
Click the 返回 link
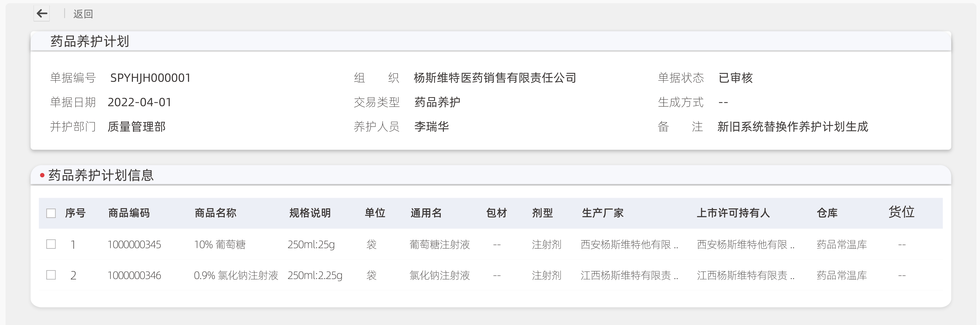(83, 14)
